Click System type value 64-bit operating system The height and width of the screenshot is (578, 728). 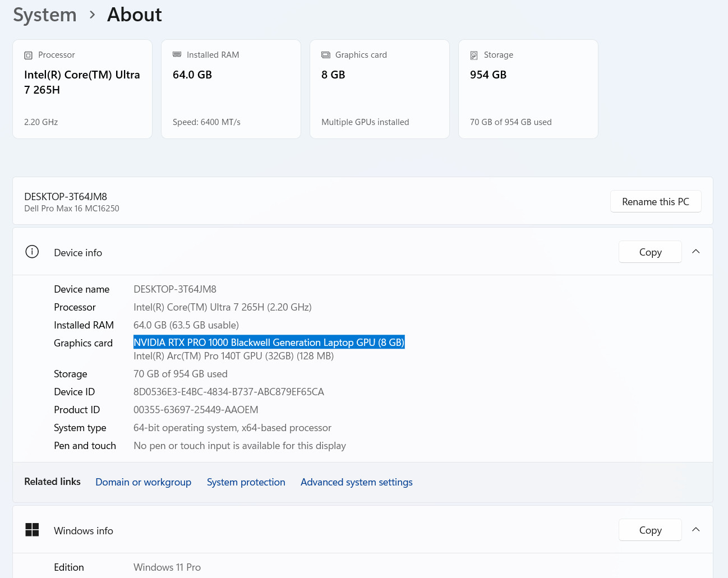click(232, 428)
